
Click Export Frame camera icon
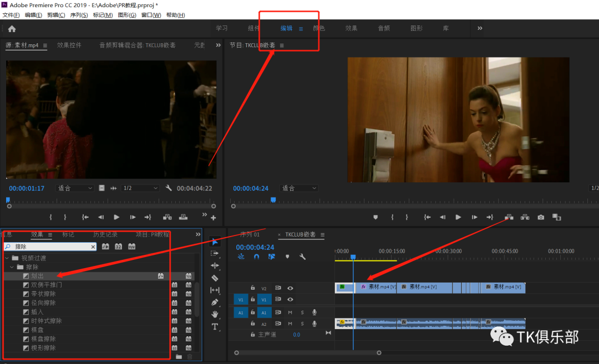(x=541, y=217)
